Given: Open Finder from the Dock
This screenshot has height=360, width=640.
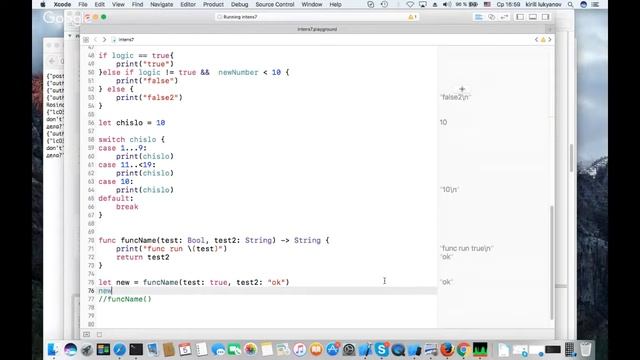Looking at the screenshot, I should (53, 349).
